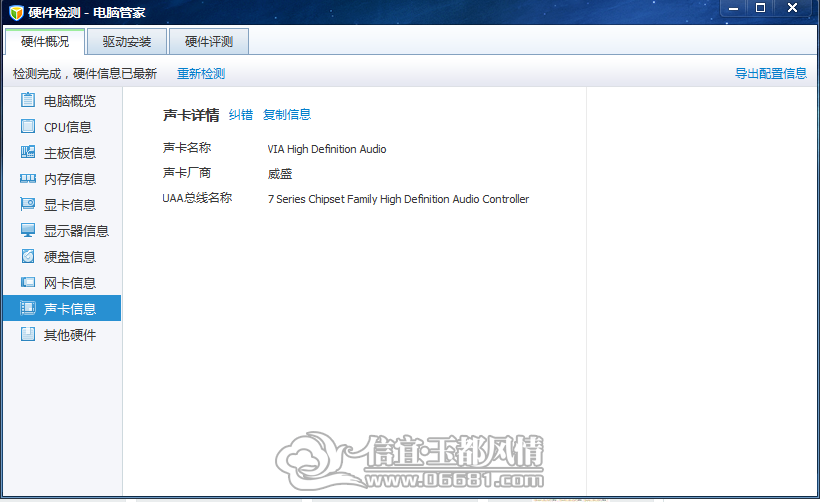The width and height of the screenshot is (820, 502).
Task: View 硬盘信息 in the sidebar
Action: tap(62, 257)
